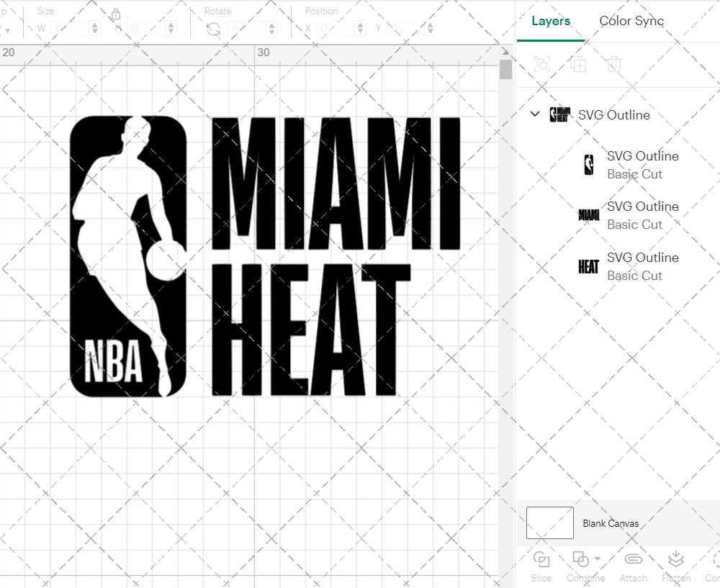Collapse the SVG Outline group
The width and height of the screenshot is (720, 588).
(535, 114)
